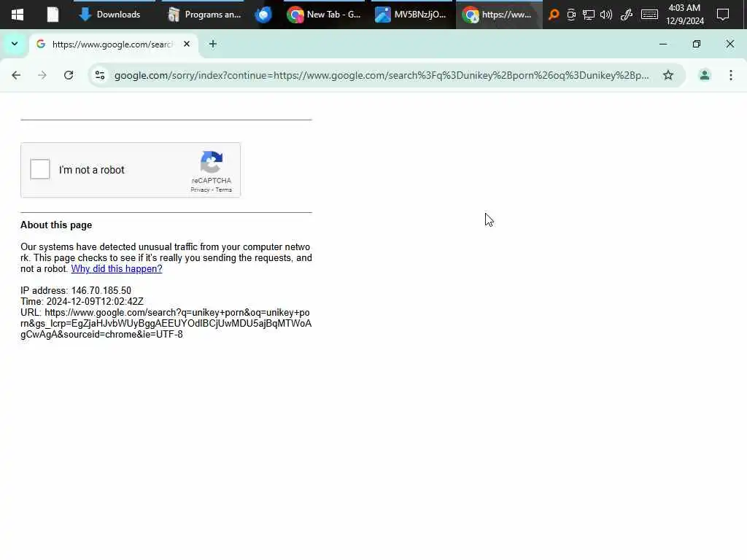Go back using browser back arrow
This screenshot has width=747, height=560.
click(x=16, y=75)
